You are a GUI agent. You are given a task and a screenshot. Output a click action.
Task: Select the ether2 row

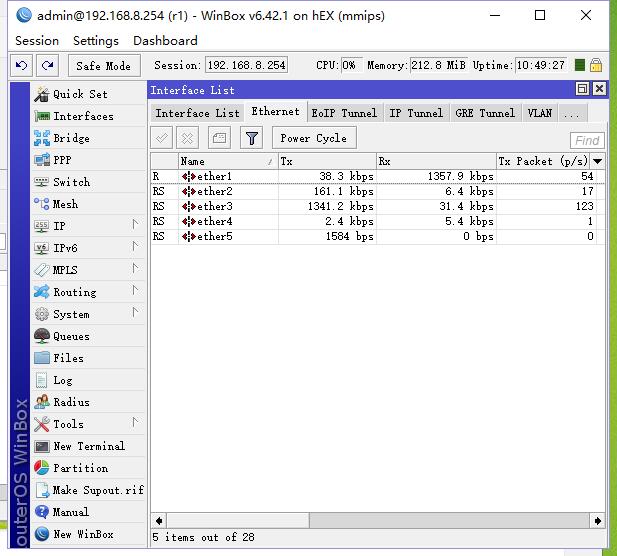377,191
